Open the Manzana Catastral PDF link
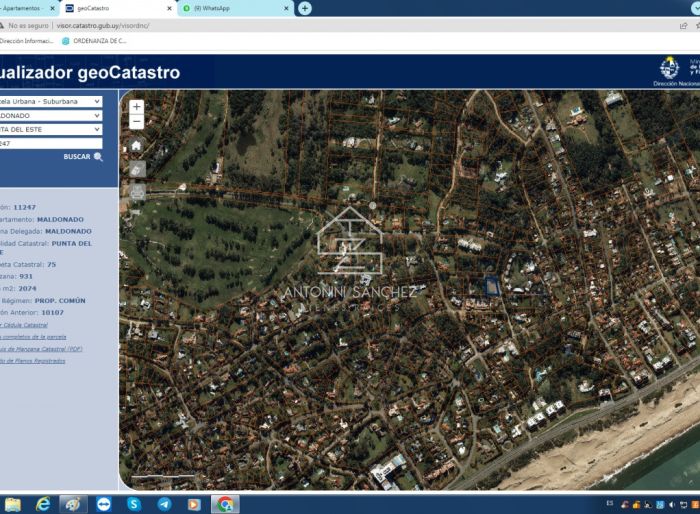700x514 pixels. (41, 349)
